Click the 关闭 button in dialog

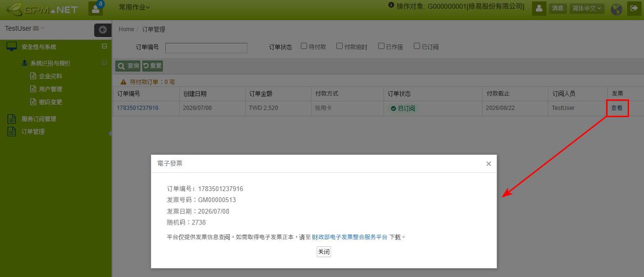[x=324, y=252]
